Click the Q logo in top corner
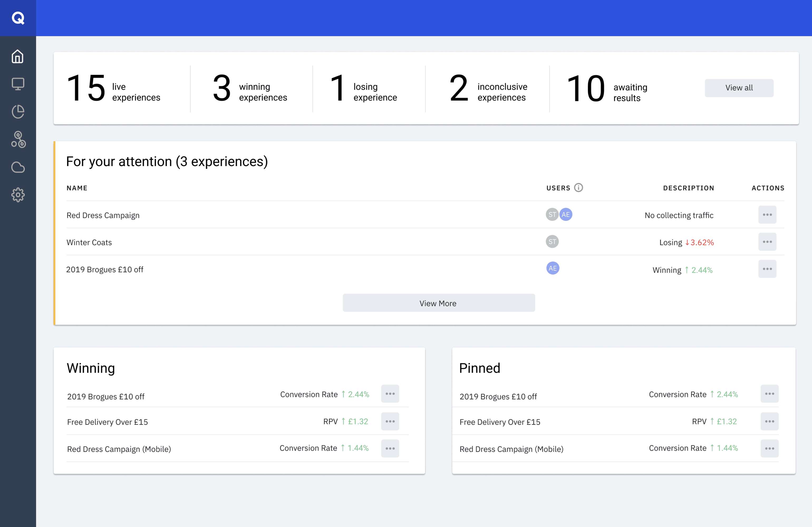 (x=18, y=18)
